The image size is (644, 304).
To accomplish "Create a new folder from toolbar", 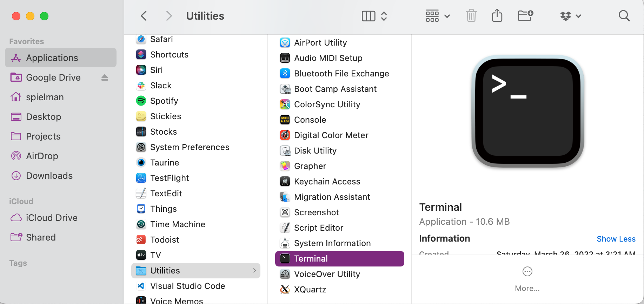I will (526, 16).
